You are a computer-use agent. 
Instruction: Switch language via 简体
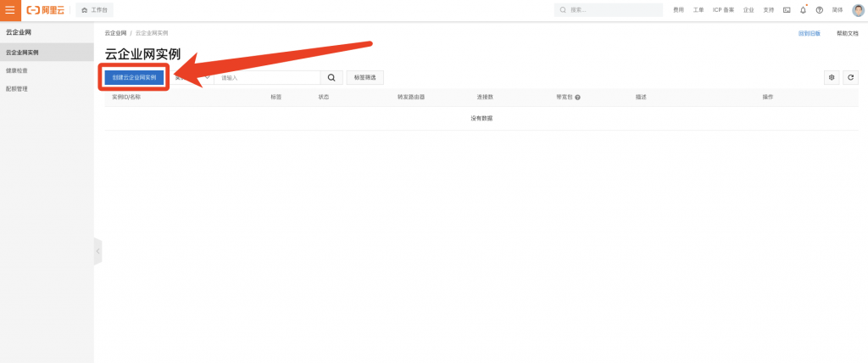click(x=837, y=10)
